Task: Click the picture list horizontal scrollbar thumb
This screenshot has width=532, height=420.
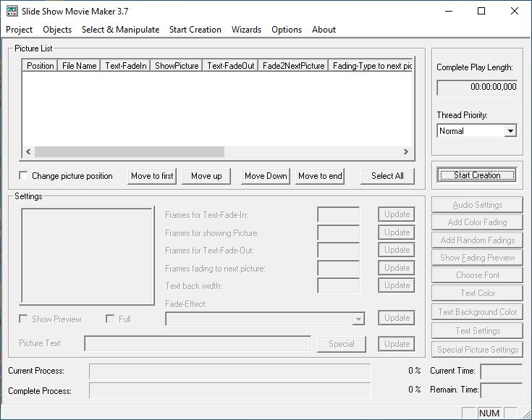Action: click(x=130, y=151)
